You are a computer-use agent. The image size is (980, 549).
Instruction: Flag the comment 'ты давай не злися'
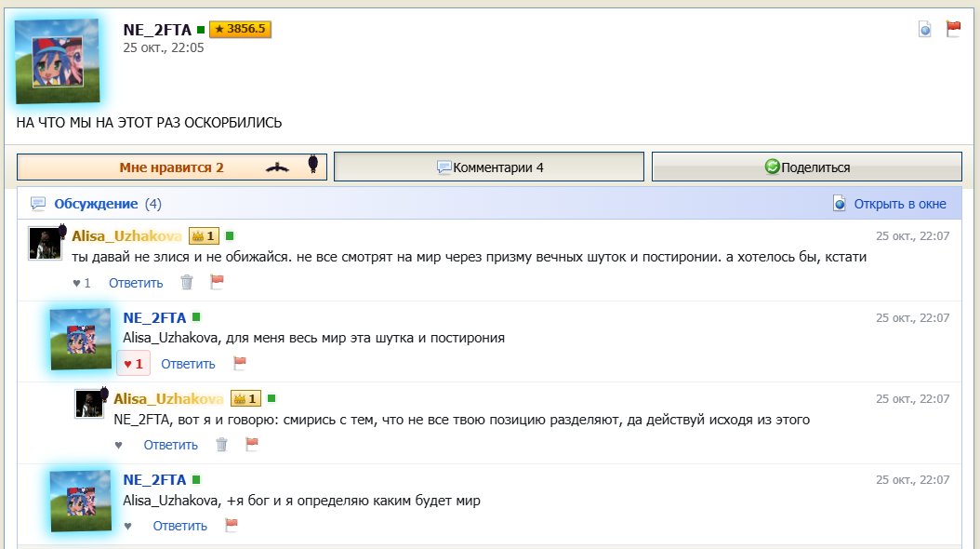(x=217, y=282)
